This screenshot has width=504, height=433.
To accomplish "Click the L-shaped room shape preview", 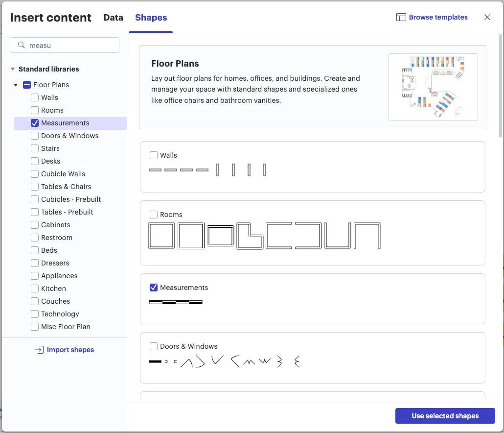I will tap(250, 236).
